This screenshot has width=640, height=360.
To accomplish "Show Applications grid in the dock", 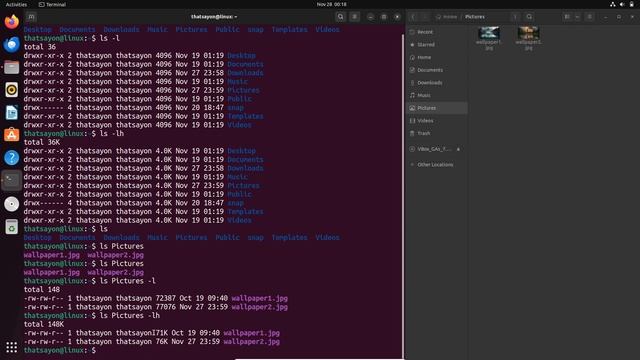I will pos(11,347).
